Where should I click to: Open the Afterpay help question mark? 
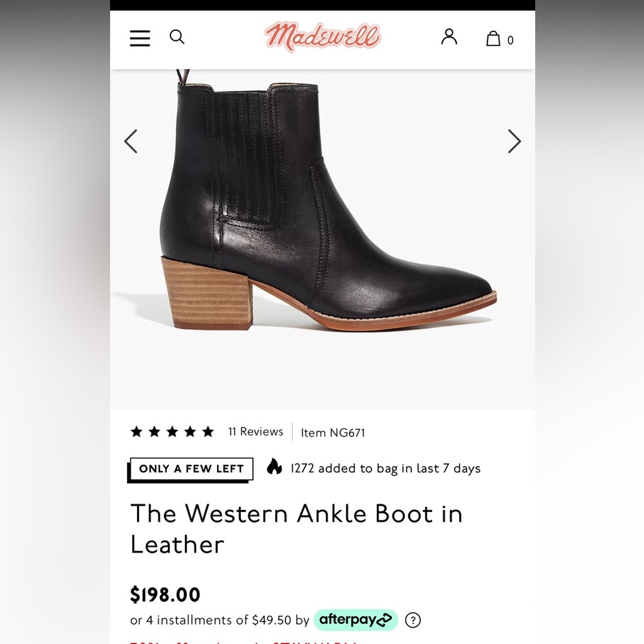(x=412, y=620)
